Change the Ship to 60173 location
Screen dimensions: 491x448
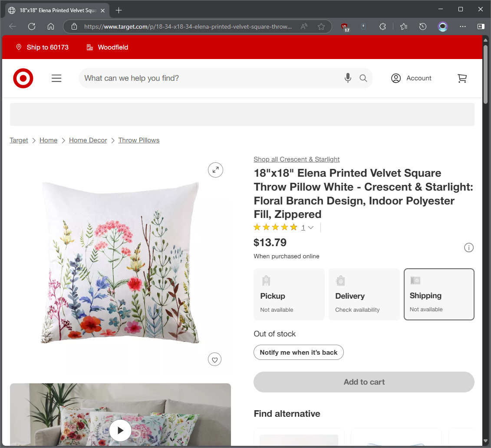click(42, 47)
